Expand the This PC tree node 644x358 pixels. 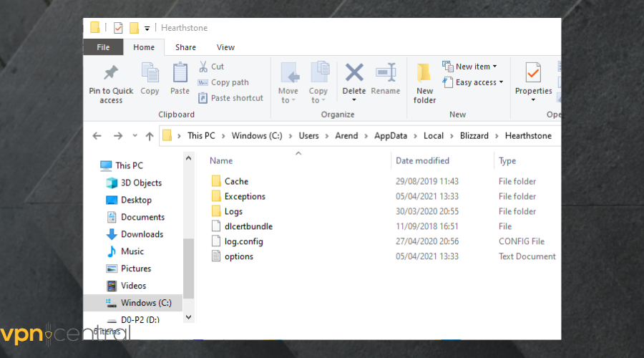92,165
